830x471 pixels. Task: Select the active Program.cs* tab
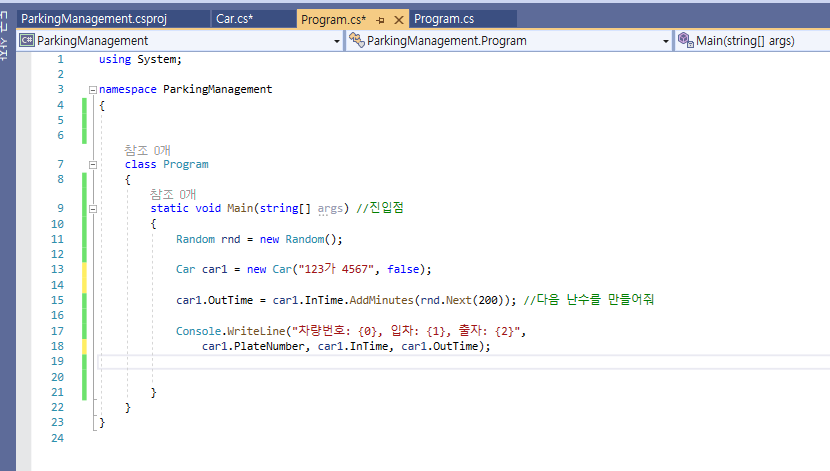[x=333, y=20]
